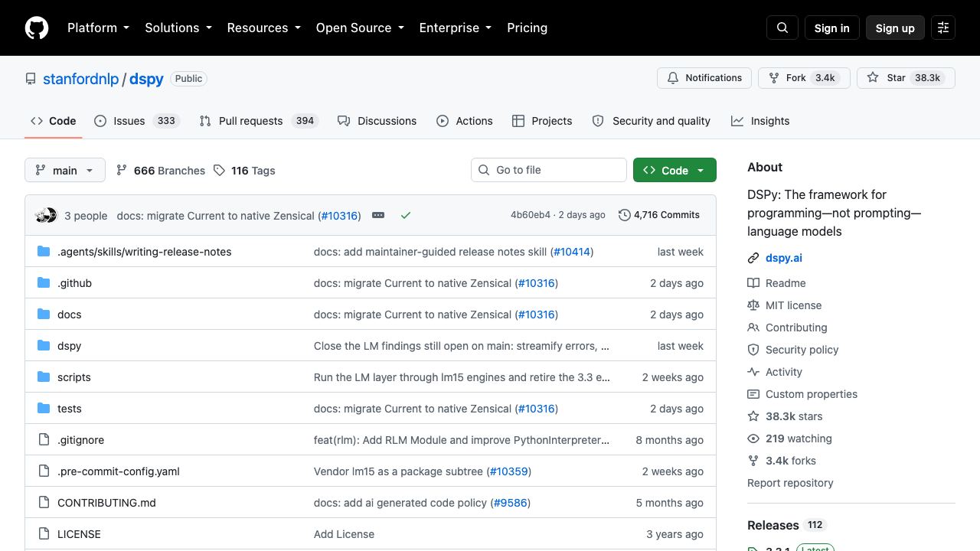Image resolution: width=980 pixels, height=551 pixels.
Task: Click the Sign up button
Action: point(895,28)
